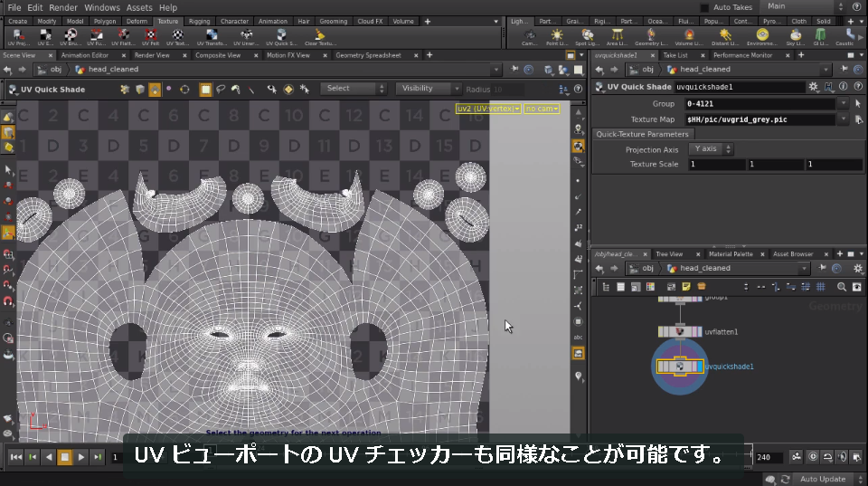Enable the Auto Takes checkbox
The height and width of the screenshot is (486, 868).
(x=704, y=8)
